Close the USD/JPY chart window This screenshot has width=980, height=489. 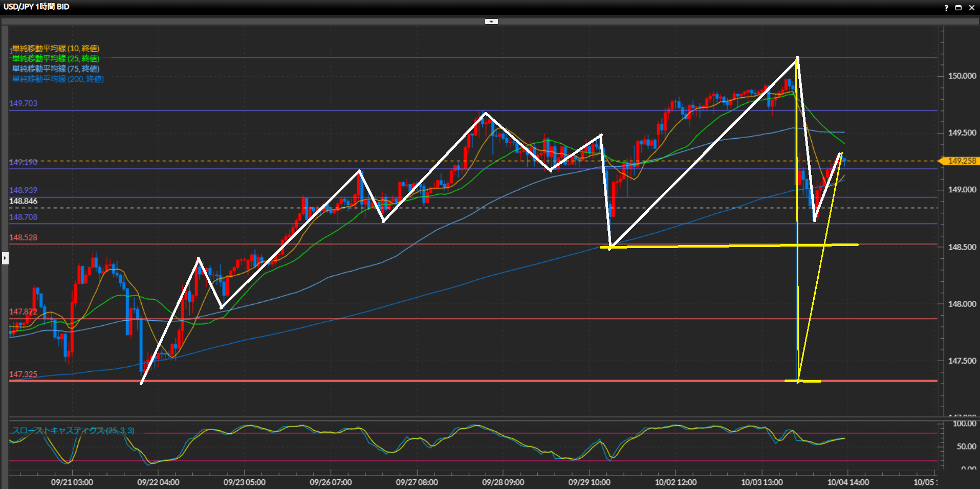tap(971, 8)
